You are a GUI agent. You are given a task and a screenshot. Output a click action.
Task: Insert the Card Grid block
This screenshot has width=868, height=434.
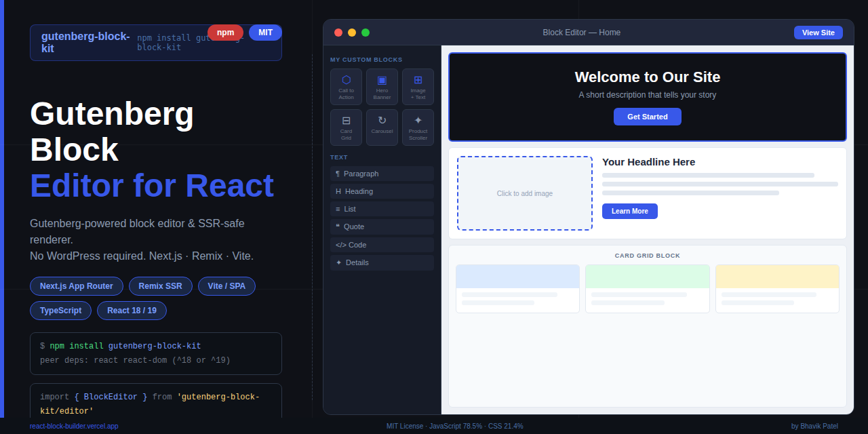pyautogui.click(x=346, y=127)
